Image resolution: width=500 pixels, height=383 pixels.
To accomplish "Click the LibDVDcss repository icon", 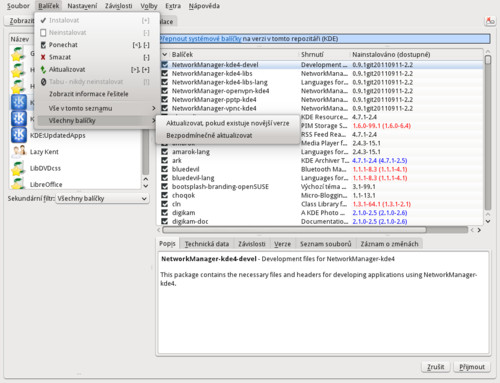I will point(18,168).
